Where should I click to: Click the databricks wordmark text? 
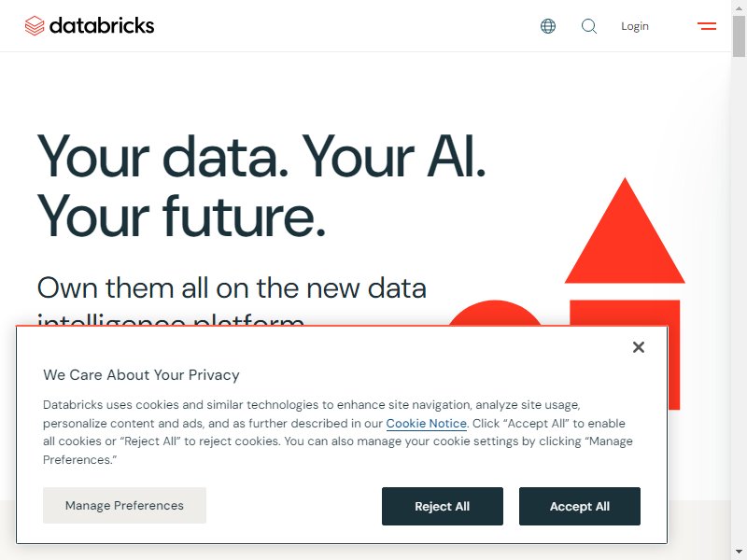click(102, 26)
